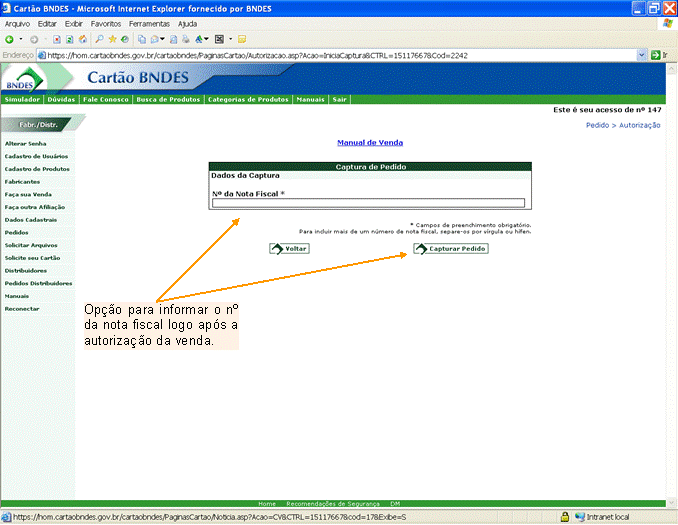Click the Nº da Nota Fiscal input field
678x525 pixels.
(x=368, y=203)
